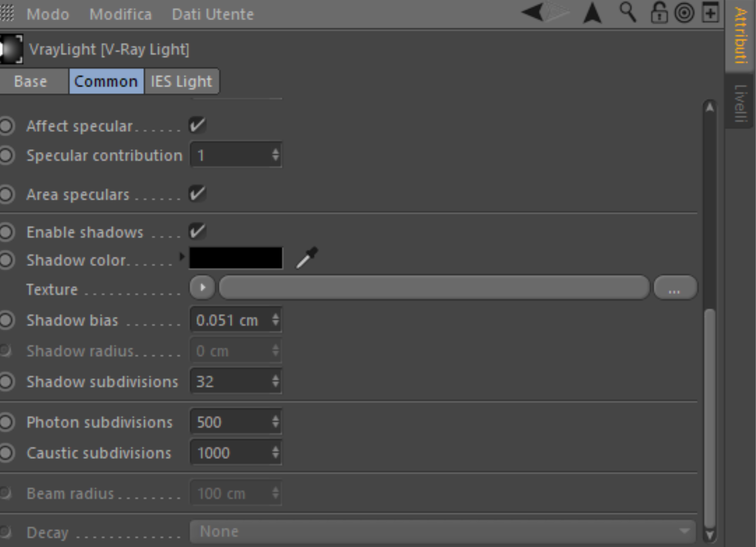Click animation dot for Affect specular
The width and height of the screenshot is (756, 547).
point(7,126)
